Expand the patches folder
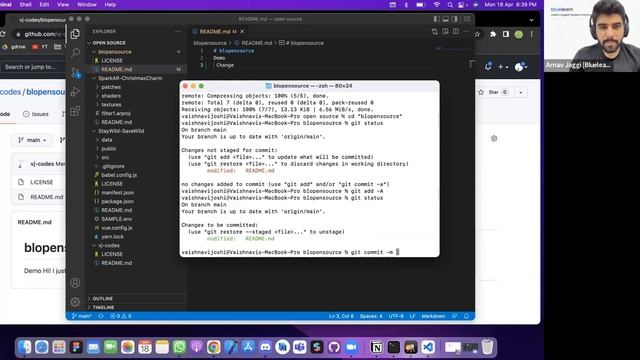Viewport: 640px width, 360px height. click(111, 87)
